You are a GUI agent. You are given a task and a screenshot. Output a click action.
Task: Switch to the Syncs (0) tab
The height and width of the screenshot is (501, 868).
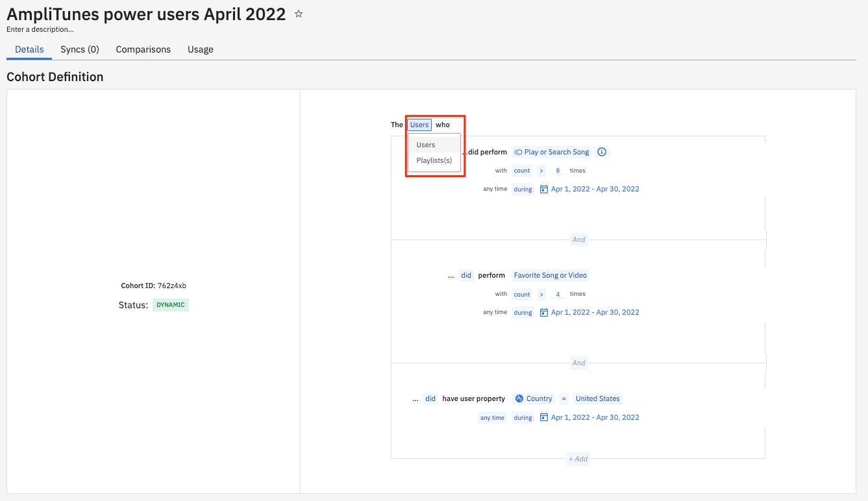[80, 49]
